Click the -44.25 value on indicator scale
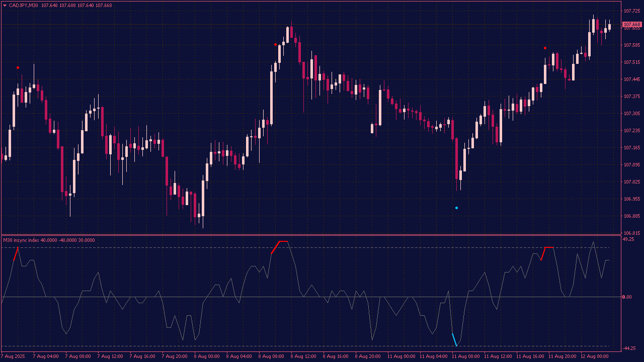The width and height of the screenshot is (644, 362). pos(629,348)
